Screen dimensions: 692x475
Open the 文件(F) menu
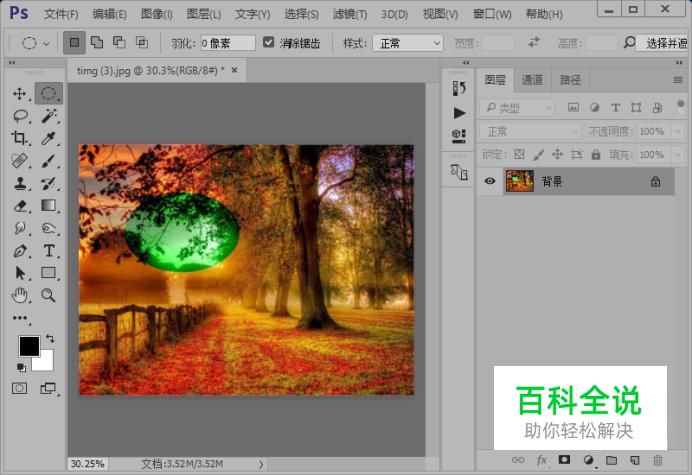(61, 14)
